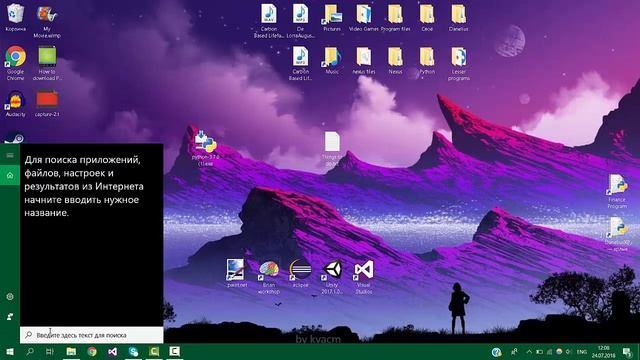Open the Lesser programs folder
Image resolution: width=640 pixels, height=360 pixels.
point(458,63)
